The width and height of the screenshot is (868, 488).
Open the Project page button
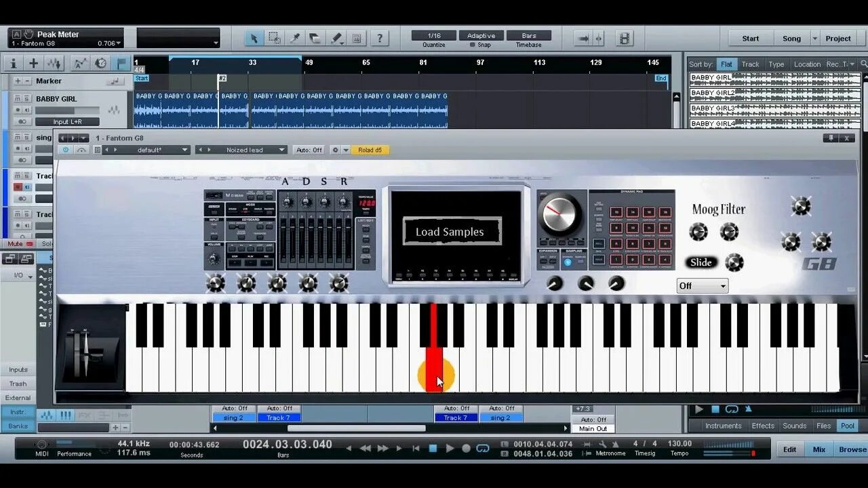click(x=838, y=39)
